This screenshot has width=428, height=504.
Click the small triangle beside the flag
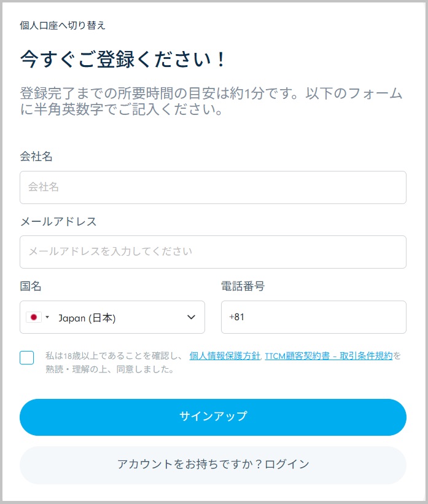coord(47,317)
